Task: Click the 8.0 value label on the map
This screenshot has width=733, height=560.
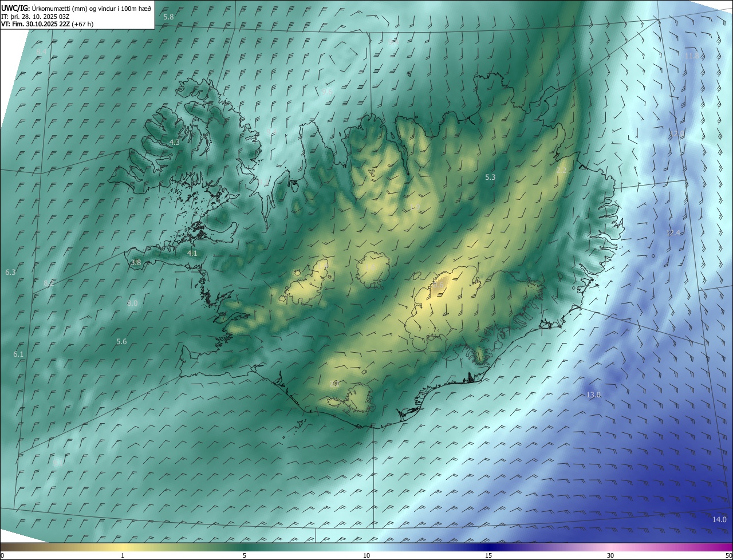Action: (x=132, y=303)
